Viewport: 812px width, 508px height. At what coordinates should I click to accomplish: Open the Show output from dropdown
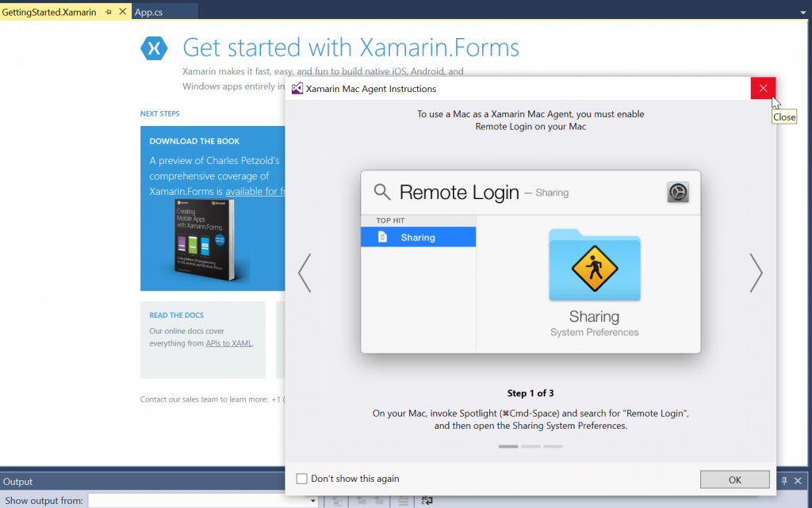pos(312,501)
